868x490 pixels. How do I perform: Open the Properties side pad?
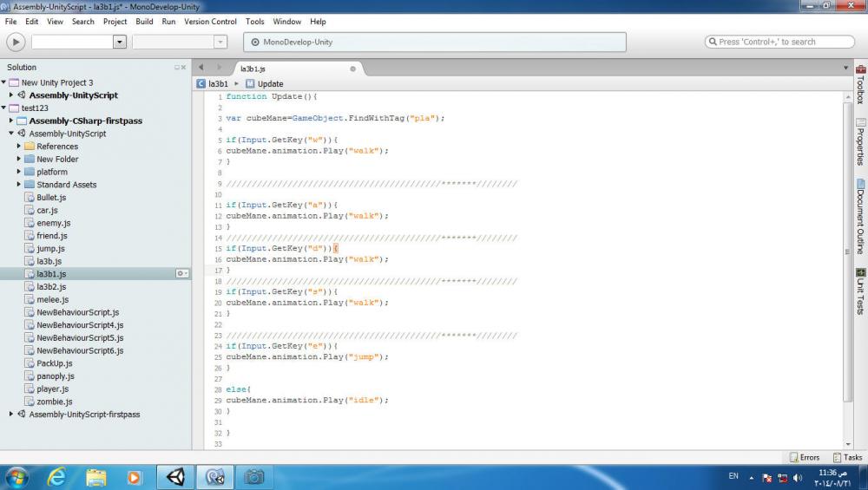click(x=860, y=142)
